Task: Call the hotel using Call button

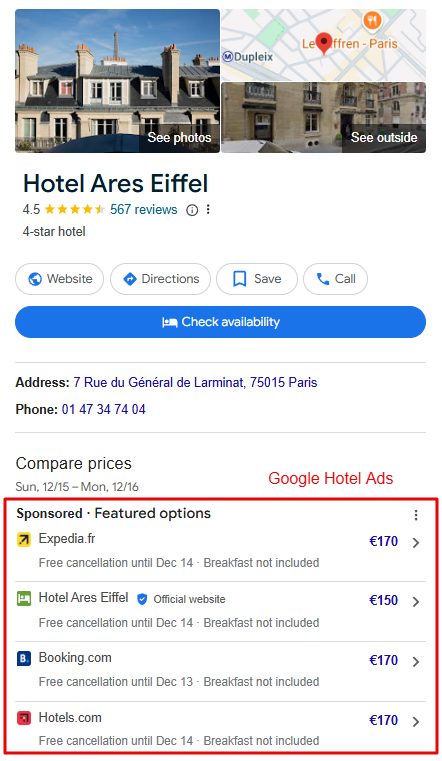Action: click(x=335, y=279)
